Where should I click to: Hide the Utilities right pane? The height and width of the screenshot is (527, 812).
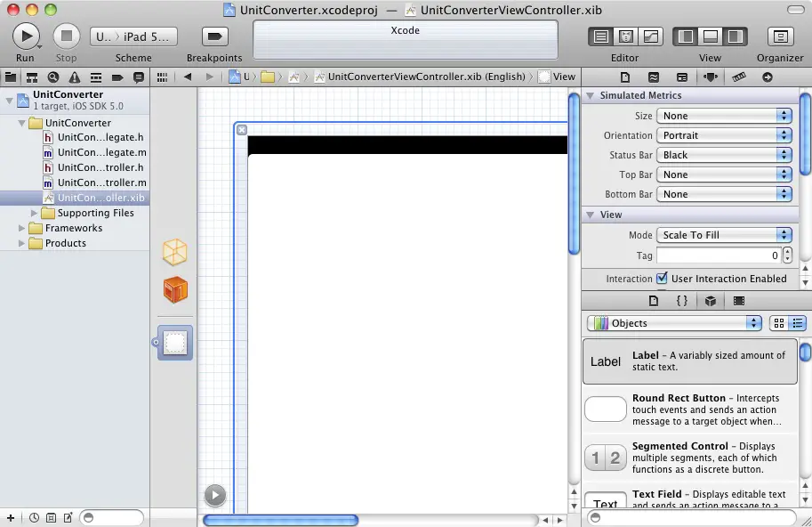click(x=735, y=36)
